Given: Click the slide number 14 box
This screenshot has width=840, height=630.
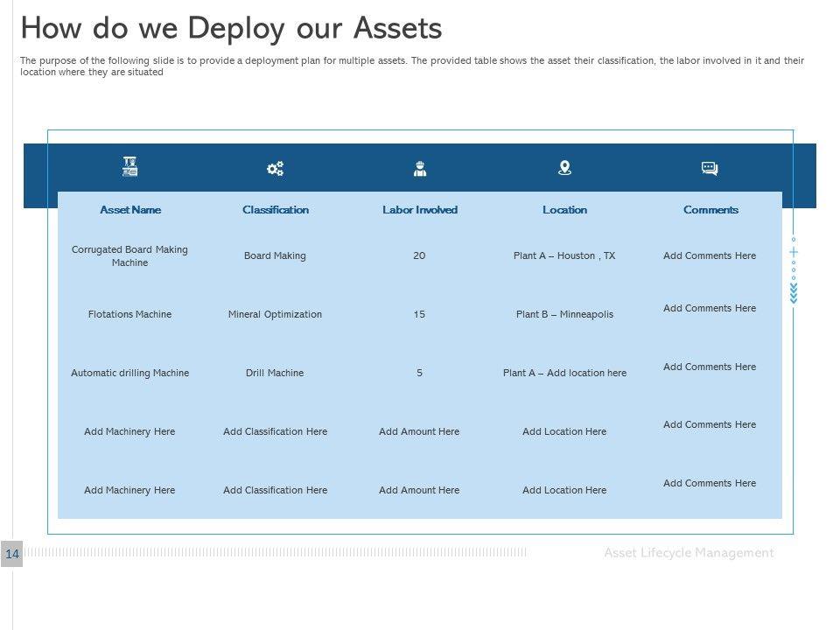Looking at the screenshot, I should [11, 553].
